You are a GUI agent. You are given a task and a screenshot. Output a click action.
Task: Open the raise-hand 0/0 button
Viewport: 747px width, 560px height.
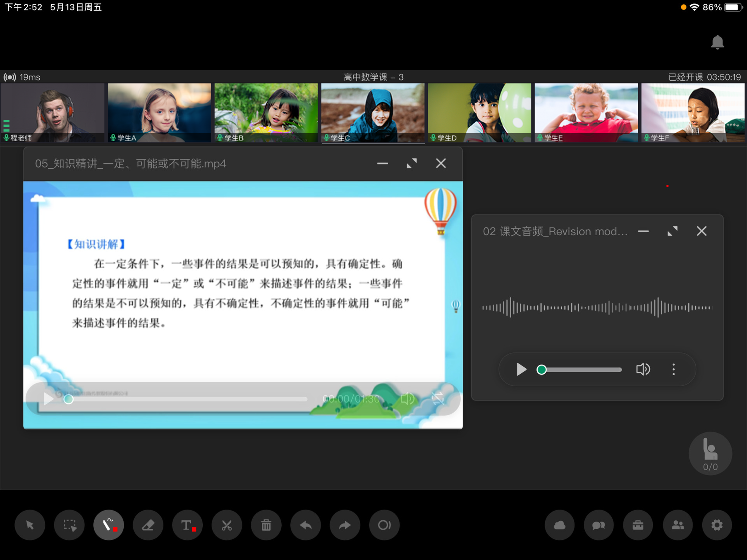coord(711,453)
